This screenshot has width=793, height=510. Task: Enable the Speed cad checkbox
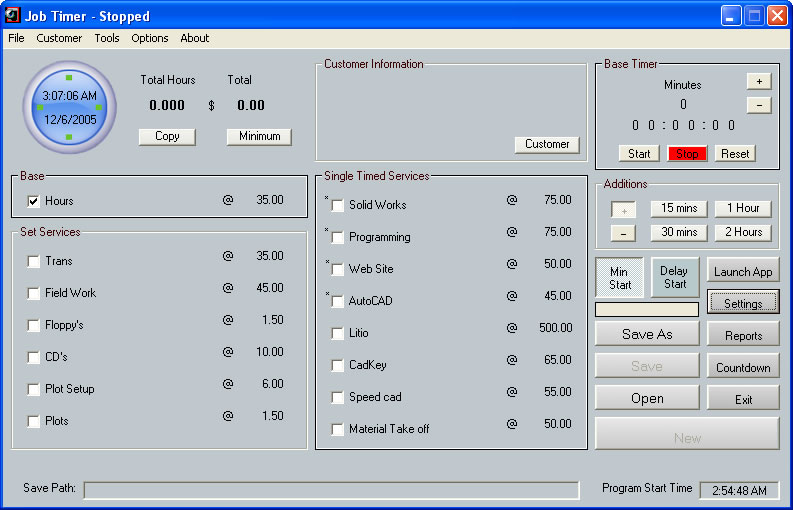pos(337,398)
